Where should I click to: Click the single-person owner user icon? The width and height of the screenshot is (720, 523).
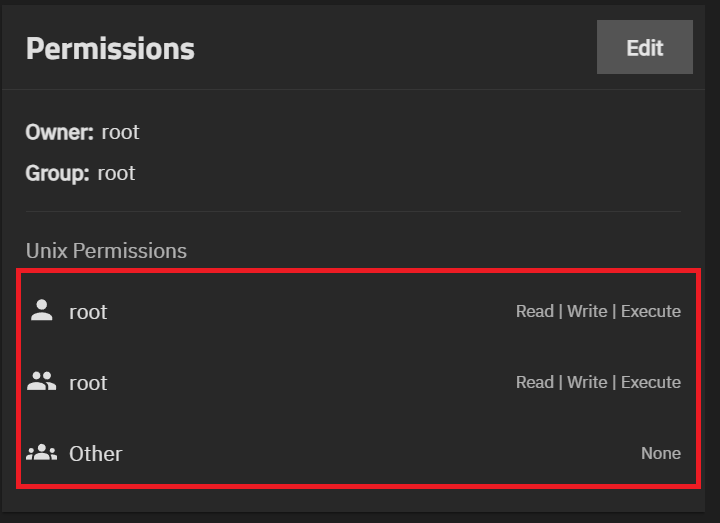click(41, 311)
